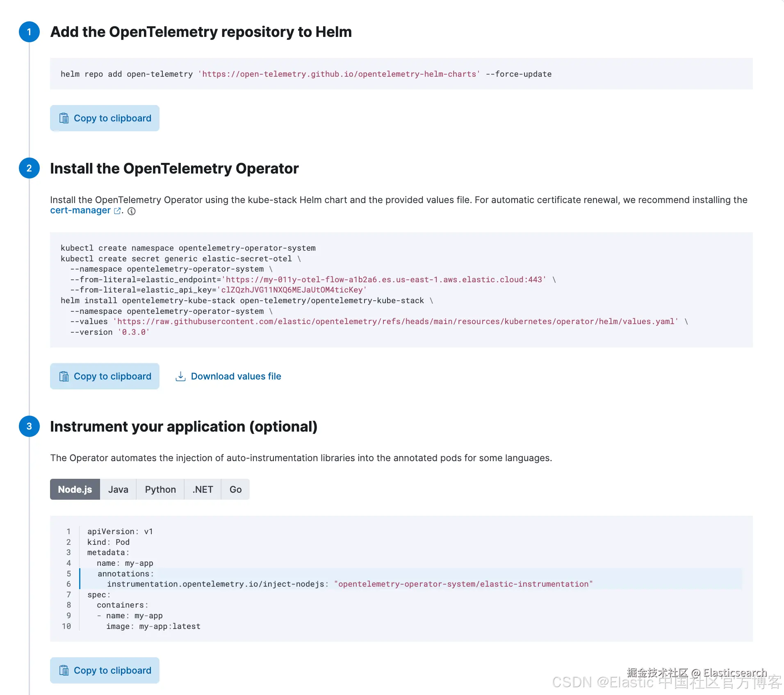
Task: Click the info icon next to cert-manager
Action: click(131, 211)
